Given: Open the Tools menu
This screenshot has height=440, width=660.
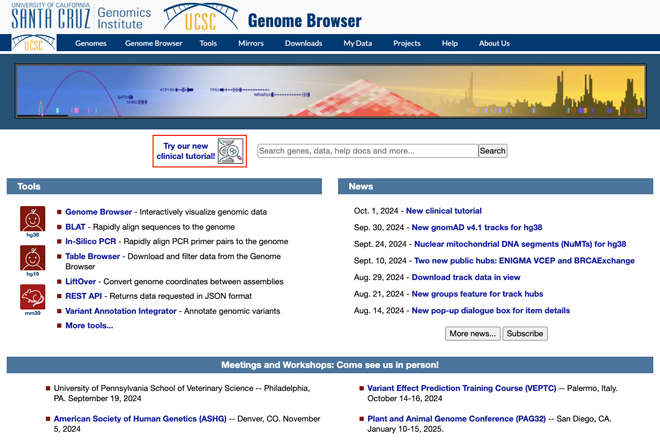Looking at the screenshot, I should coord(208,43).
